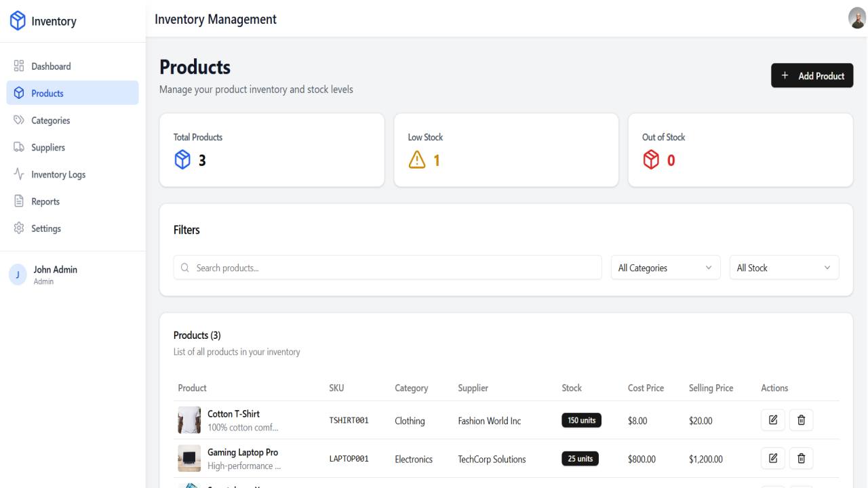The image size is (868, 488).
Task: Focus the Search products field
Action: pyautogui.click(x=387, y=268)
